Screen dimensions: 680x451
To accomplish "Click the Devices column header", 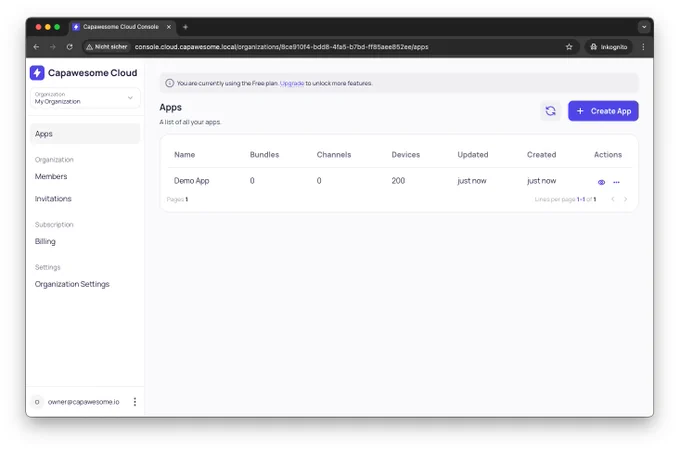I will coord(405,155).
